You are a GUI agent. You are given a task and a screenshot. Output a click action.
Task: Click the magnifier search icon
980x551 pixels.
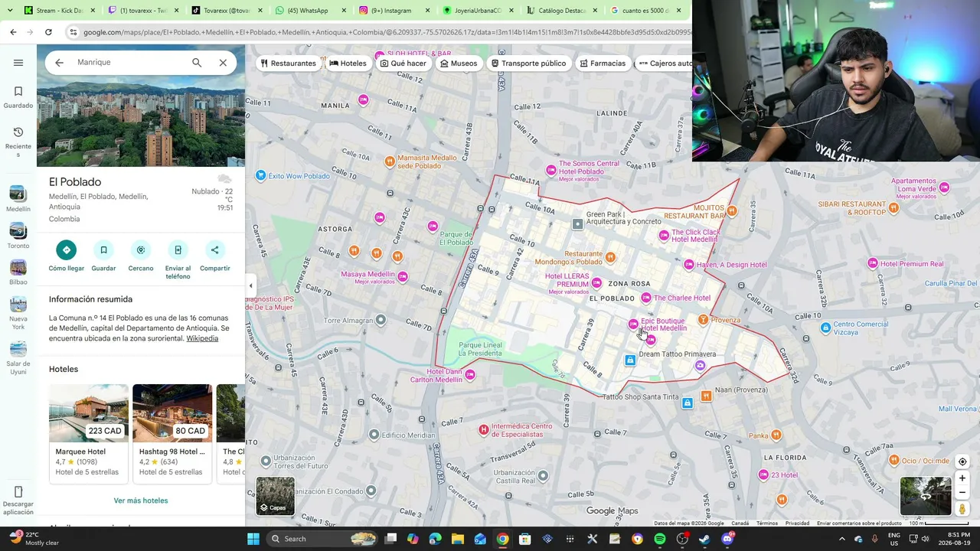point(197,63)
